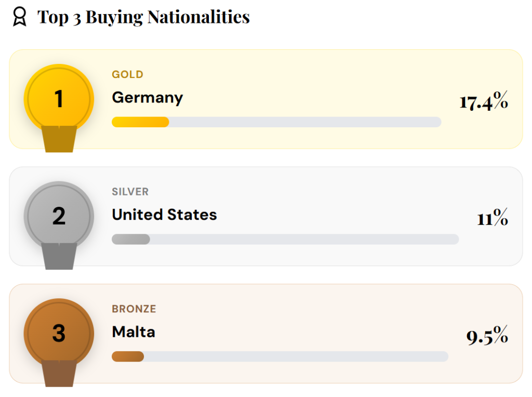The image size is (532, 397).
Task: Click Germany's yellow progress bar fill
Action: click(140, 122)
